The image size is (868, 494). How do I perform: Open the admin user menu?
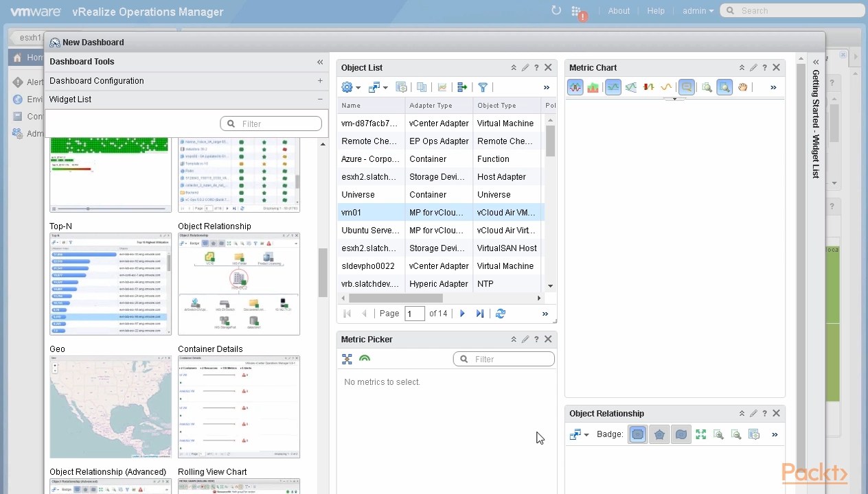(x=698, y=11)
